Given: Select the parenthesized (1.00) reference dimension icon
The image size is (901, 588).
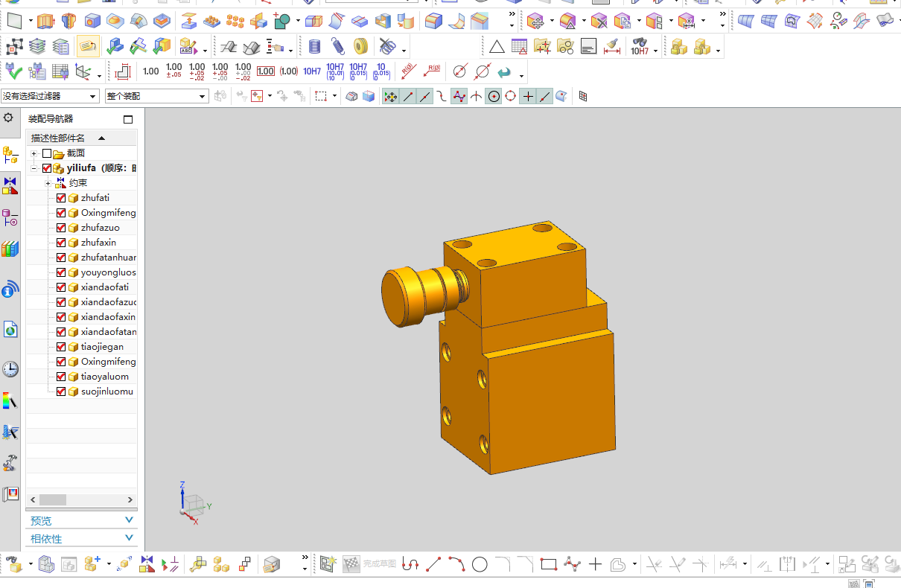Looking at the screenshot, I should pyautogui.click(x=289, y=71).
